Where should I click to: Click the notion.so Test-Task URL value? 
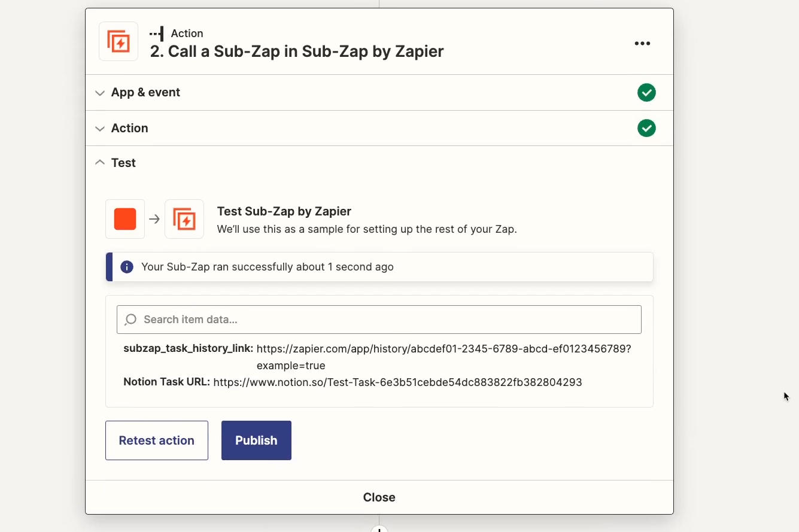pyautogui.click(x=397, y=382)
